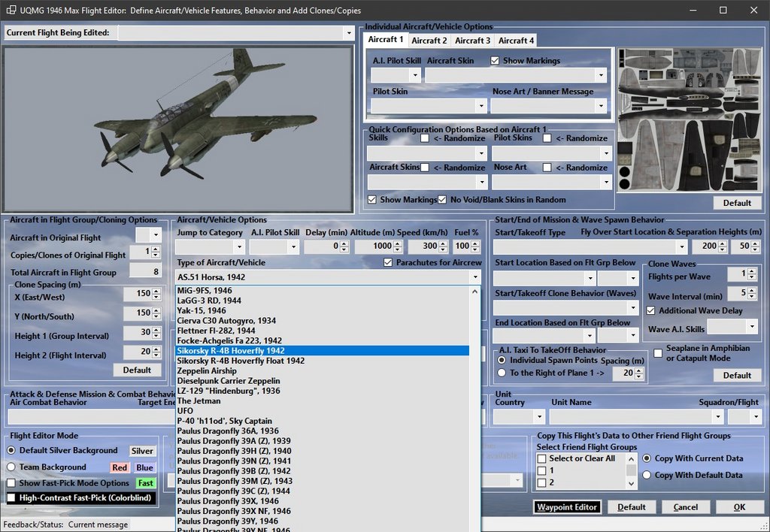This screenshot has height=532, width=770.
Task: Collapse the Type of Aircraft/Vehicle dropdown
Action: [475, 277]
